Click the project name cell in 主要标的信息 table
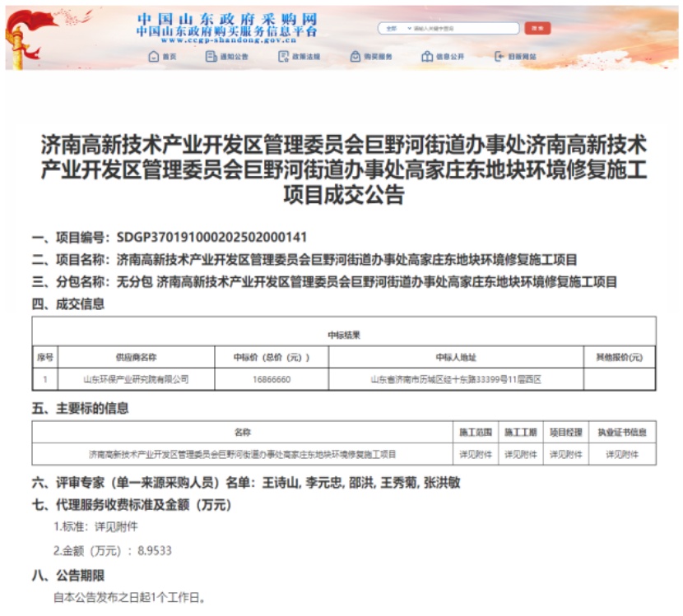This screenshot has width=683, height=616. pos(243,455)
